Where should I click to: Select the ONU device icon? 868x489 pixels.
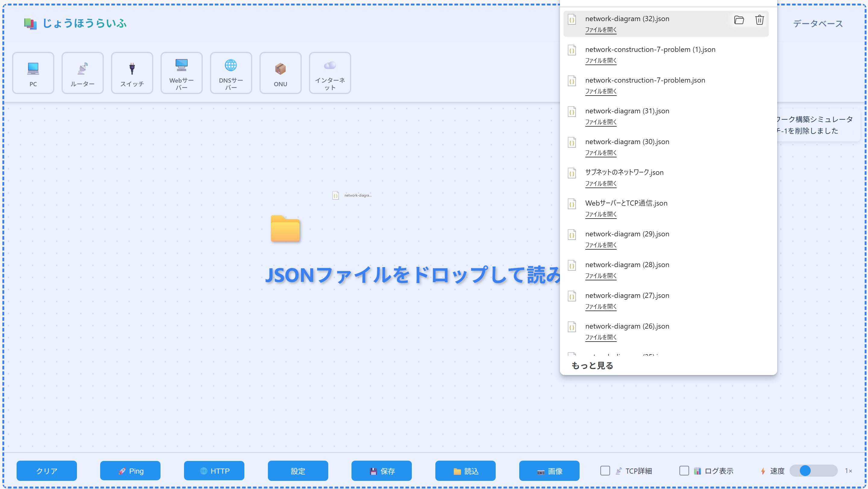[280, 73]
